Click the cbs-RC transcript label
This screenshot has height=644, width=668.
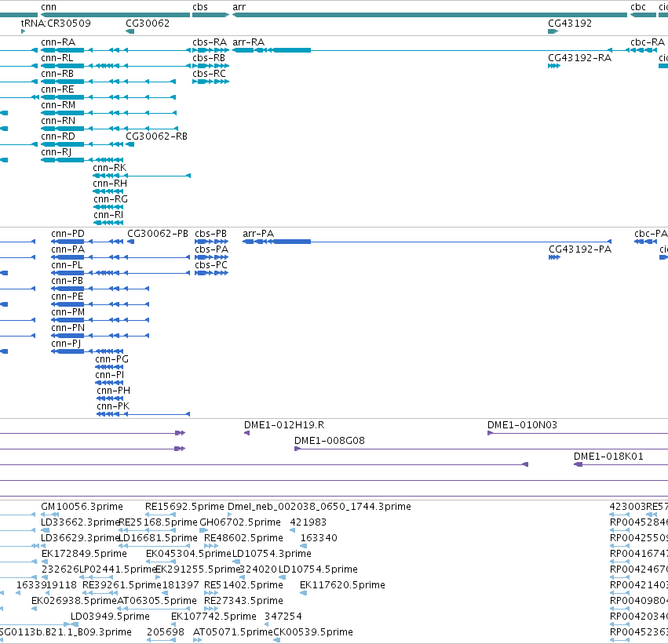209,74
